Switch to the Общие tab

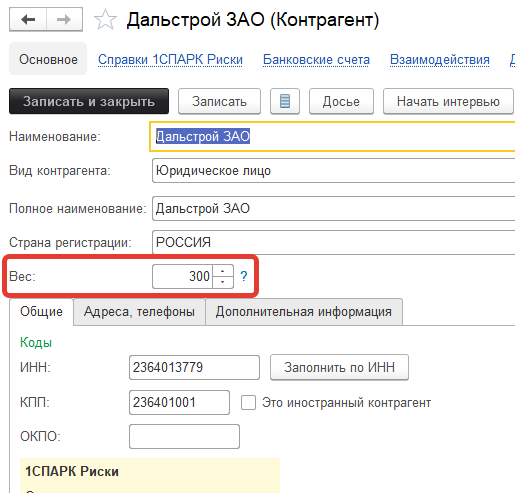pyautogui.click(x=41, y=312)
